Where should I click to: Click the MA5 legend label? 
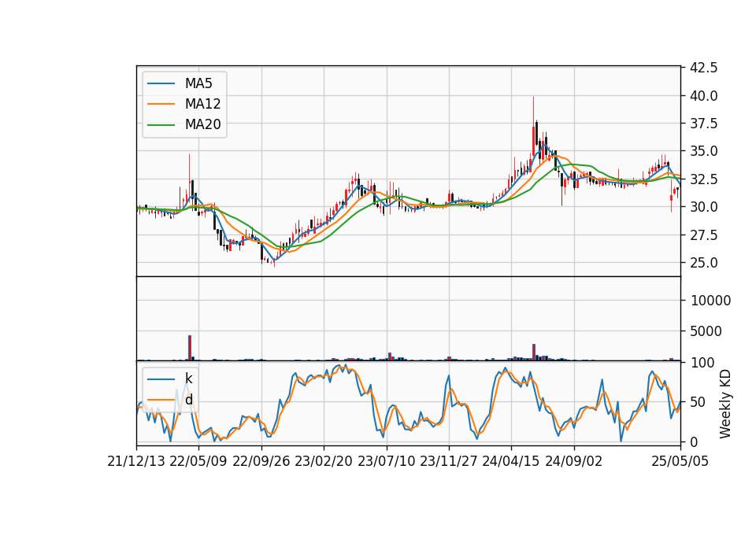tap(198, 83)
